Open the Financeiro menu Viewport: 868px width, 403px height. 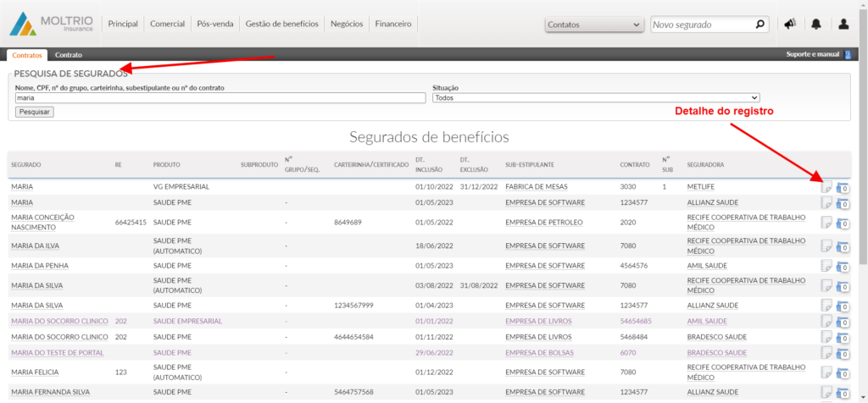tap(393, 25)
